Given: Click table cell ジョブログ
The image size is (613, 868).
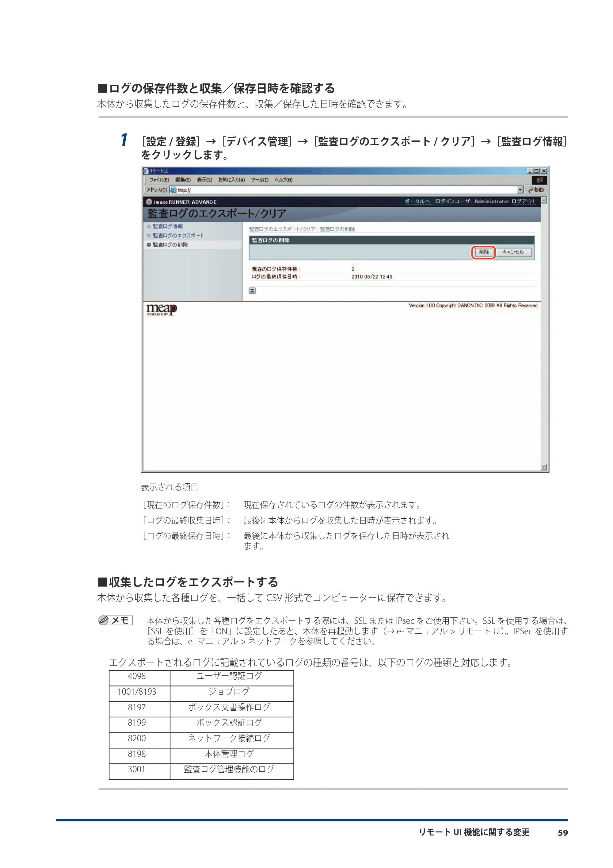Looking at the screenshot, I should tap(232, 694).
